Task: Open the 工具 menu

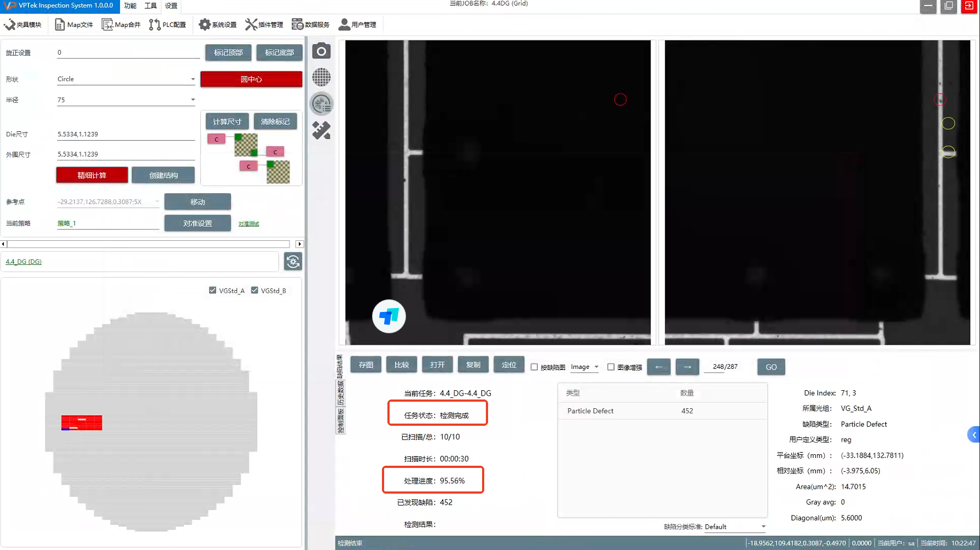Action: pyautogui.click(x=150, y=6)
